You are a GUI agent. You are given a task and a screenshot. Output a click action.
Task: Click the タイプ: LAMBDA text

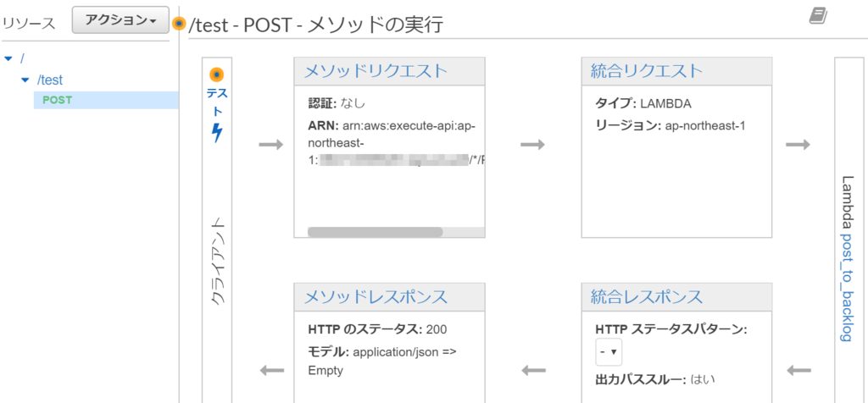(x=644, y=103)
